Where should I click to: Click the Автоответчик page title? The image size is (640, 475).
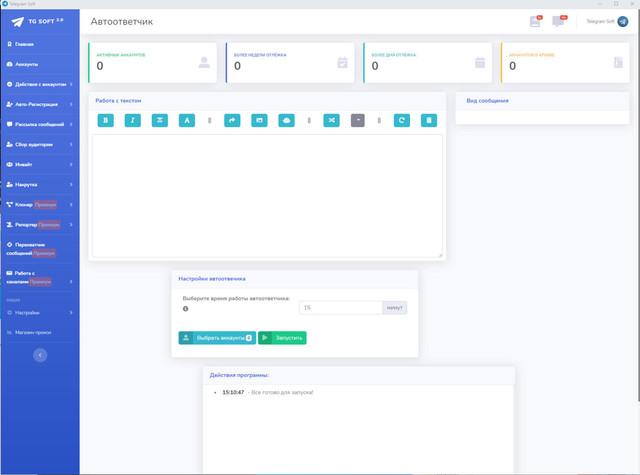point(122,22)
